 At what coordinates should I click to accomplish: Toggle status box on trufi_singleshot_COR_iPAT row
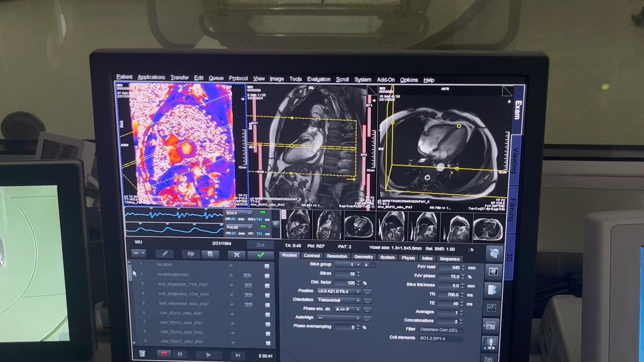pos(267,295)
